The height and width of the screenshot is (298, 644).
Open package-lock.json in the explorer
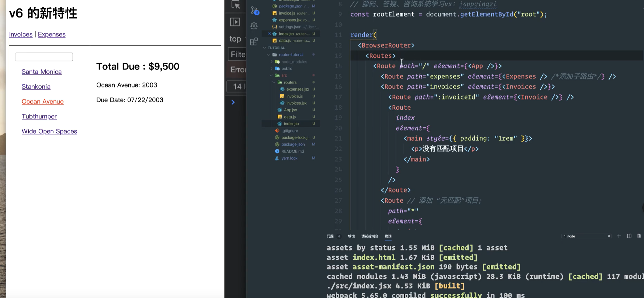pos(296,138)
